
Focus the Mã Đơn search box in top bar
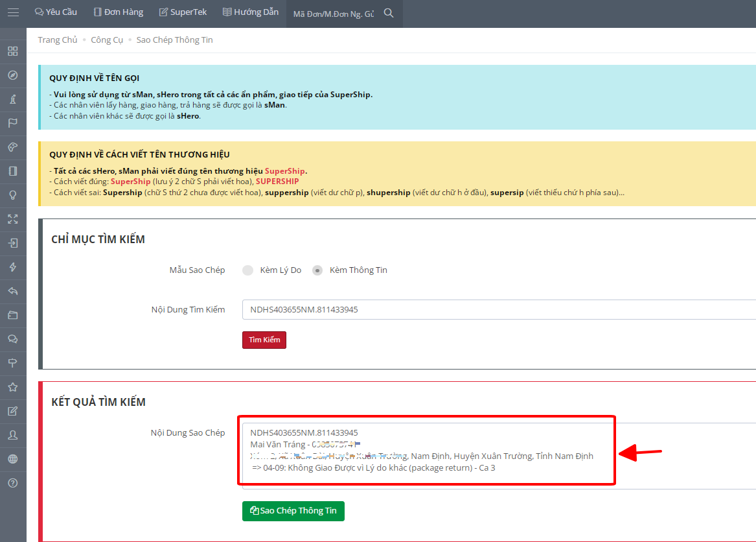coord(334,14)
